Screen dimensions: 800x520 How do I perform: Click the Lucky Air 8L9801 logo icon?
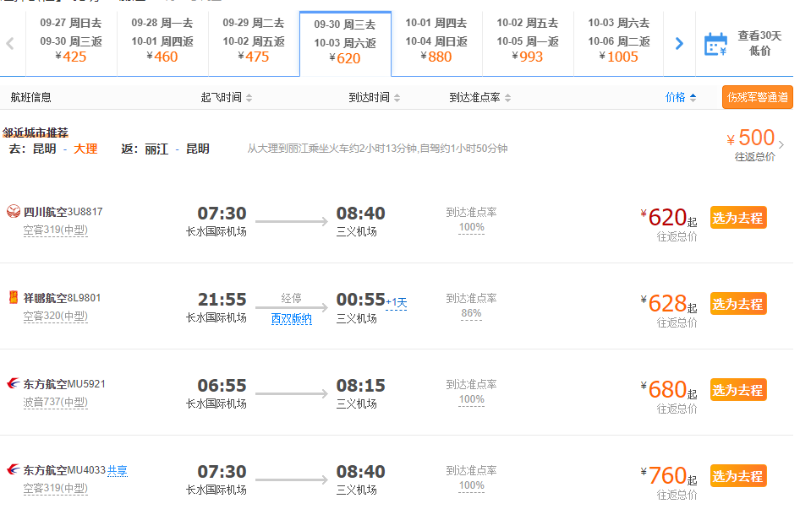13,298
